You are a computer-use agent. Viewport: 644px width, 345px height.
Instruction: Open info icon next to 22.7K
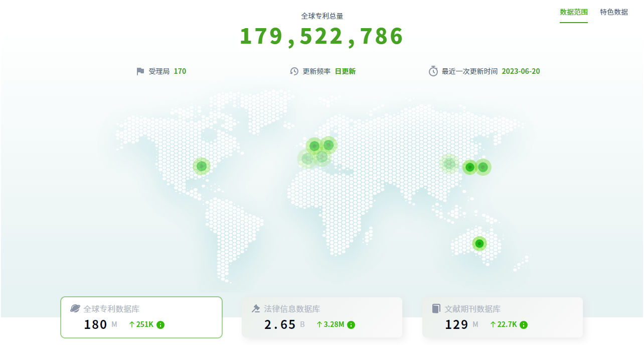tap(524, 325)
